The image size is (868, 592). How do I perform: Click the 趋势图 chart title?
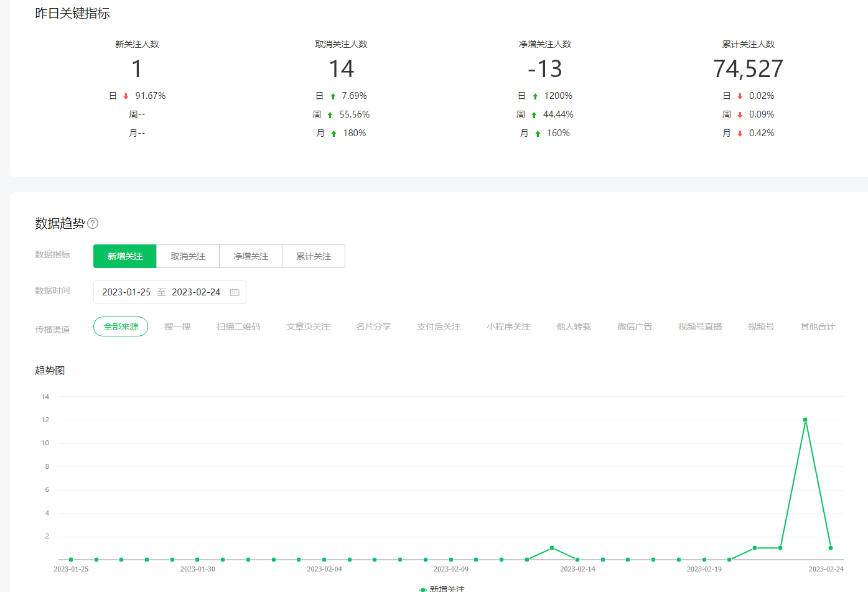tap(50, 370)
